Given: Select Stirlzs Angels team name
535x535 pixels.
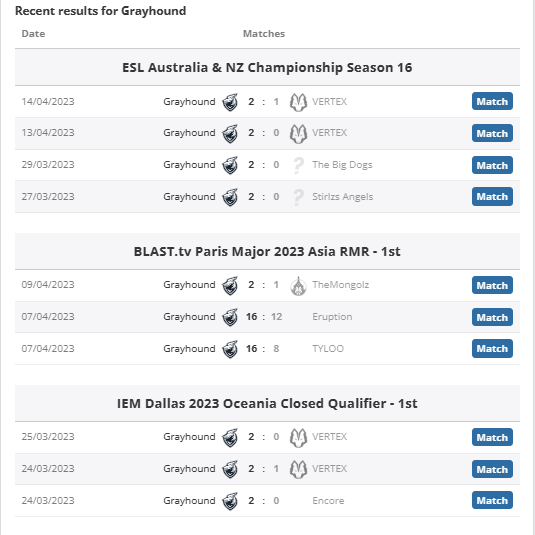Looking at the screenshot, I should coord(343,197).
